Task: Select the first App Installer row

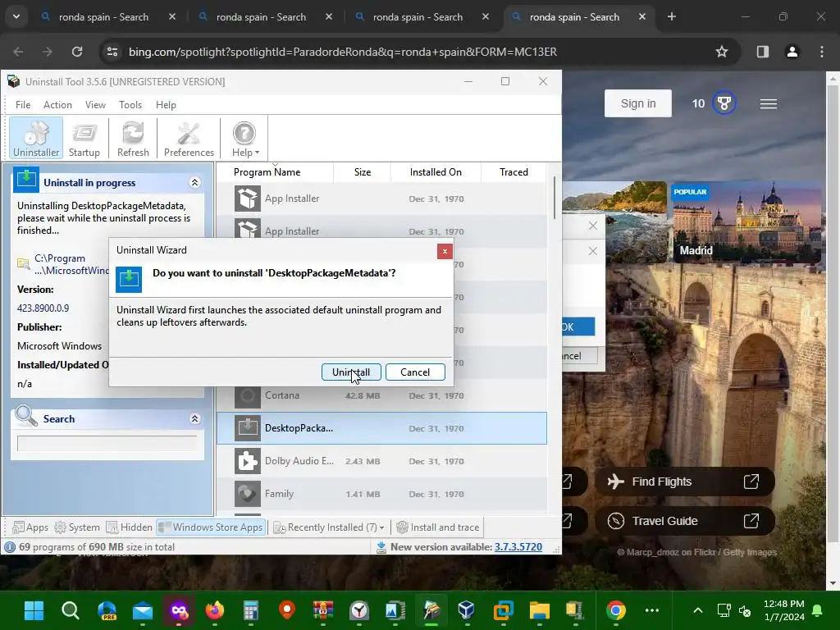Action: [x=382, y=199]
